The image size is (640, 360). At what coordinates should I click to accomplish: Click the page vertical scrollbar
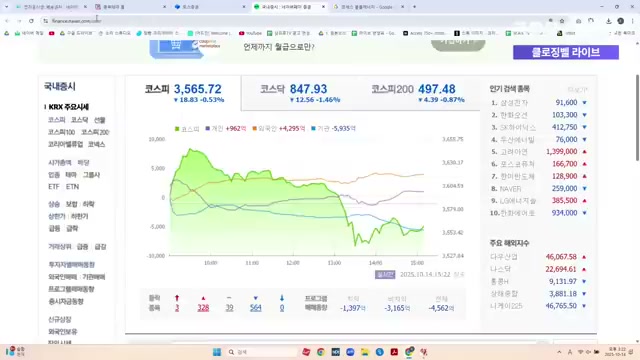point(637,118)
